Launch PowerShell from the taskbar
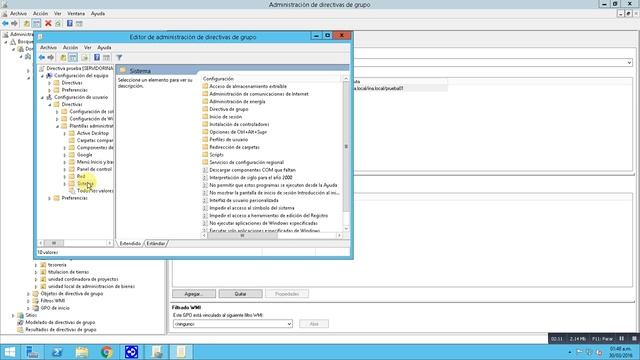Viewport: 640px width, 360px height. pos(57,352)
